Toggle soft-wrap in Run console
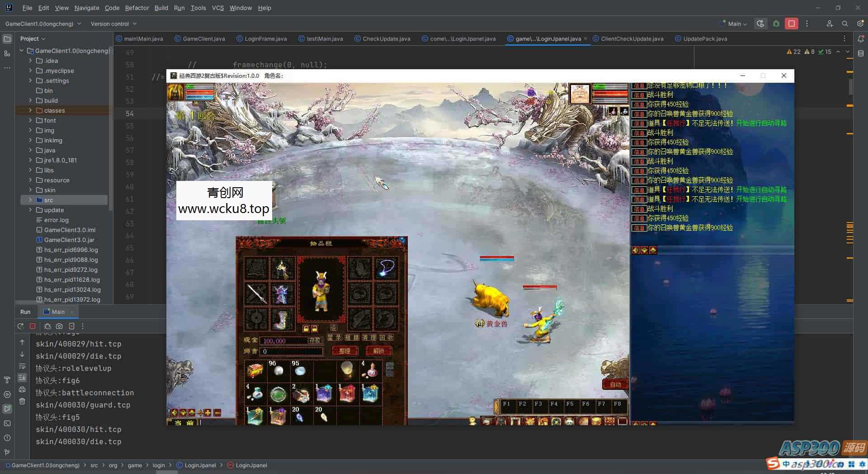The height and width of the screenshot is (474, 868). tap(22, 366)
